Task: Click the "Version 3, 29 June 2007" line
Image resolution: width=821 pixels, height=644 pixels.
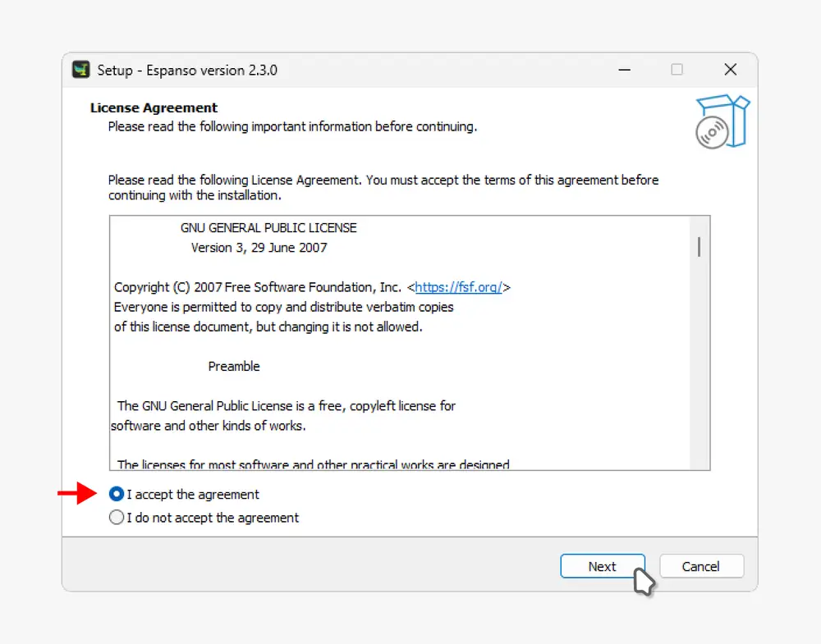Action: (259, 247)
